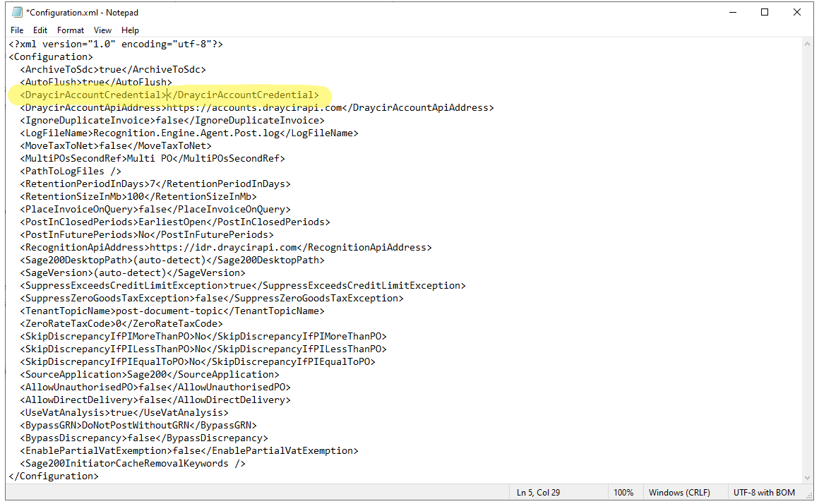The width and height of the screenshot is (819, 504).
Task: Click the 100% zoom status entry
Action: (x=623, y=493)
